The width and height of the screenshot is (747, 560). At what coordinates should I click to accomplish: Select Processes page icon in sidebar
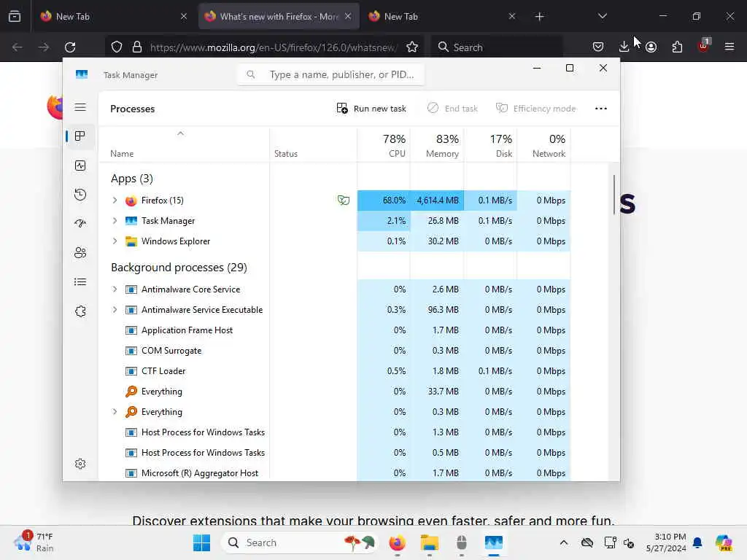click(x=80, y=136)
